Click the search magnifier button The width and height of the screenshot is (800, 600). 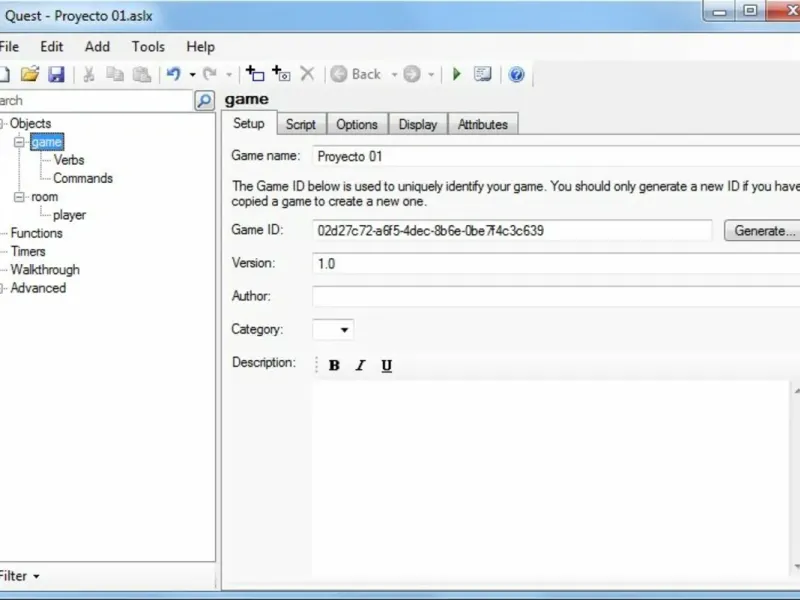205,101
